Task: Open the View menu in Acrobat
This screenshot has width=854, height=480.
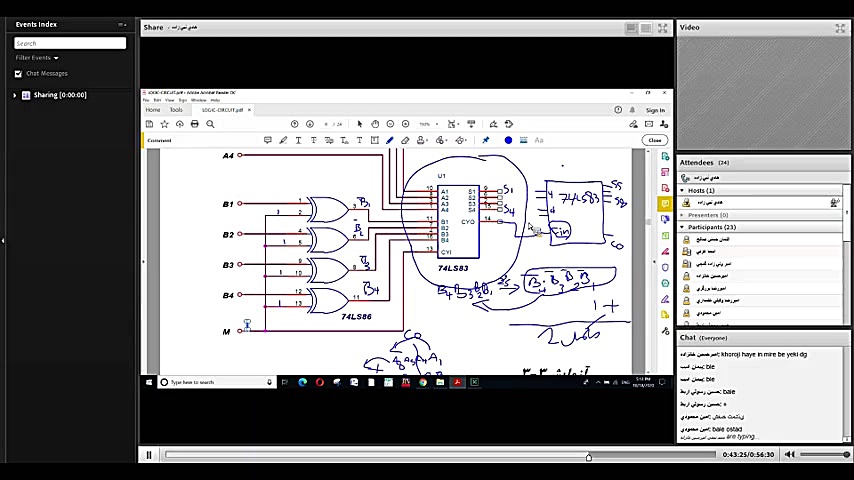Action: [x=170, y=100]
